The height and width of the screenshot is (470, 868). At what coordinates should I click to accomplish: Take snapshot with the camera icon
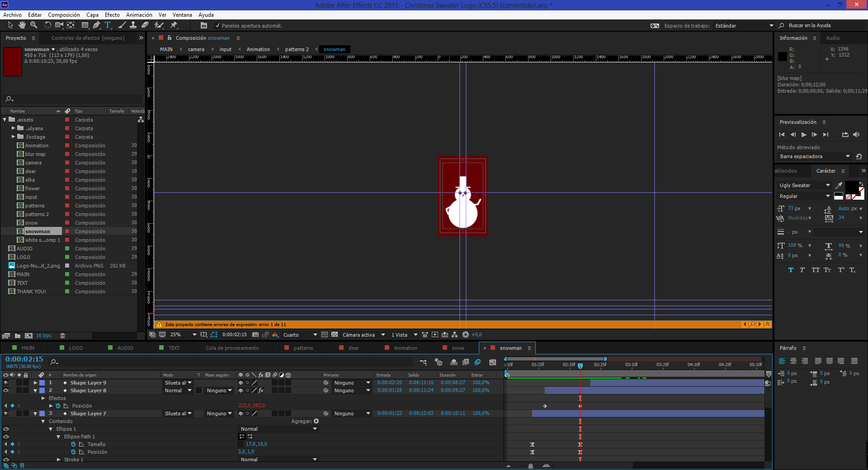click(x=255, y=335)
